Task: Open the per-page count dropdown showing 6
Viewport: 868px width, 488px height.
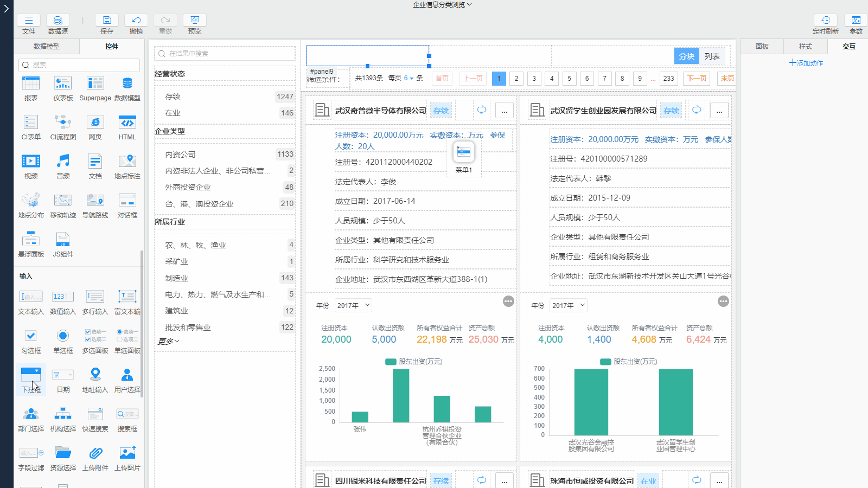Action: 408,78
